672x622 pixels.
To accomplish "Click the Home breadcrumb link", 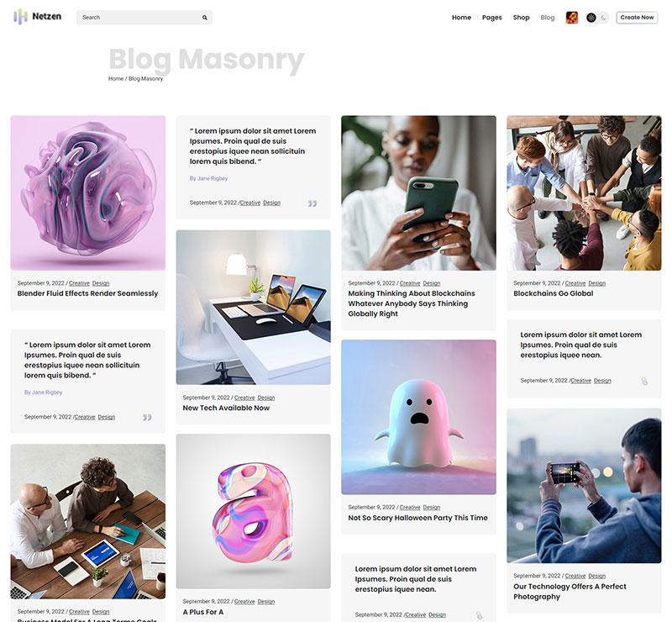I will [116, 78].
